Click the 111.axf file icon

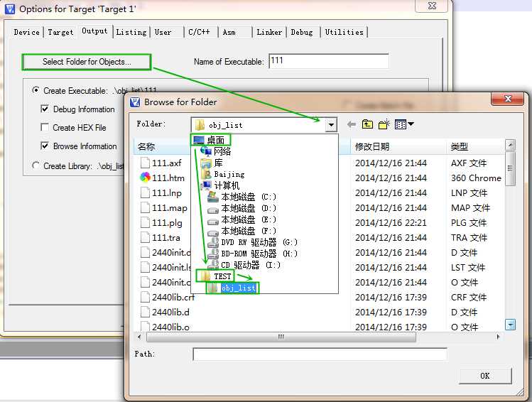point(145,163)
